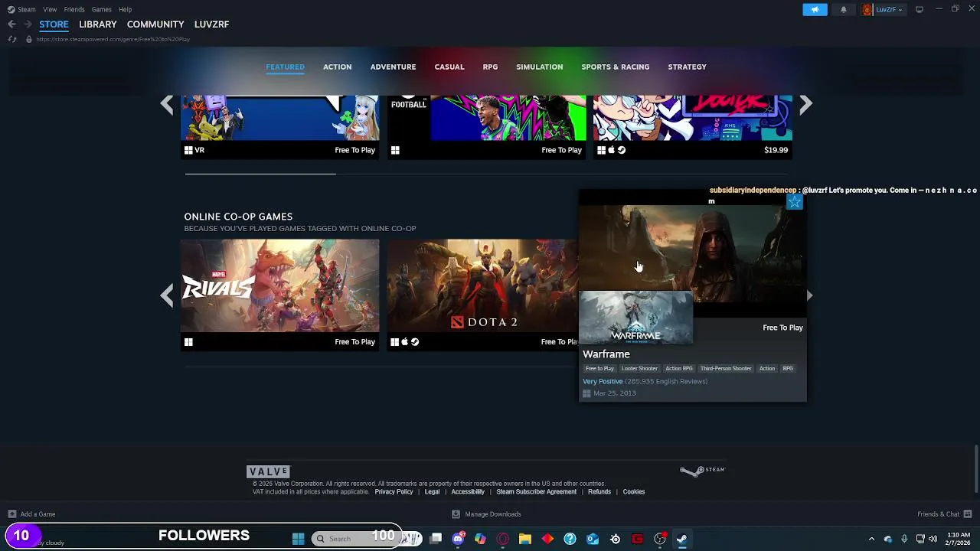Image resolution: width=980 pixels, height=551 pixels.
Task: Open the notifications bell
Action: coord(844,9)
